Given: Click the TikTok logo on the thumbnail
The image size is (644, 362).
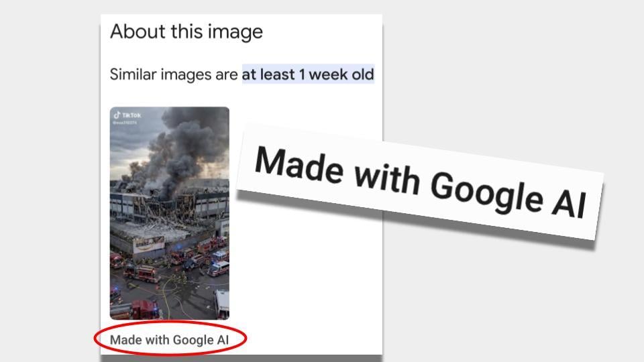Looking at the screenshot, I should (x=127, y=115).
